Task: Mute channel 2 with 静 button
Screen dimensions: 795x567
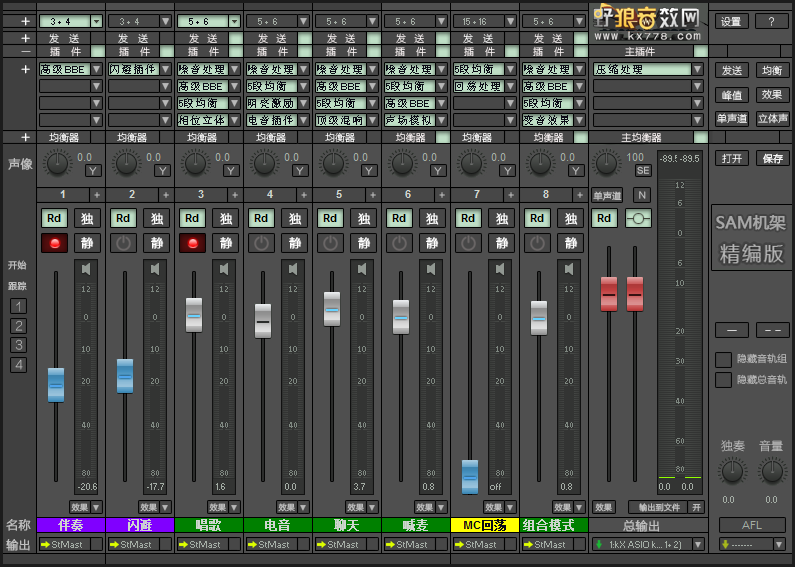Action: click(156, 243)
